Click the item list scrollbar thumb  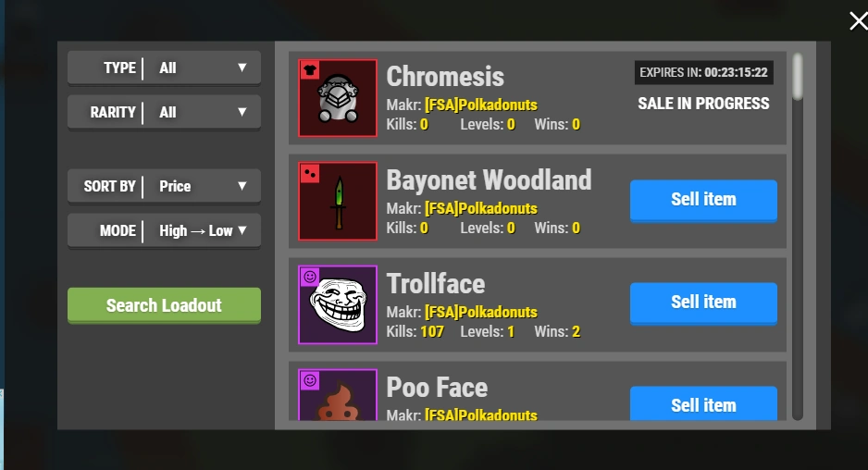[x=797, y=77]
